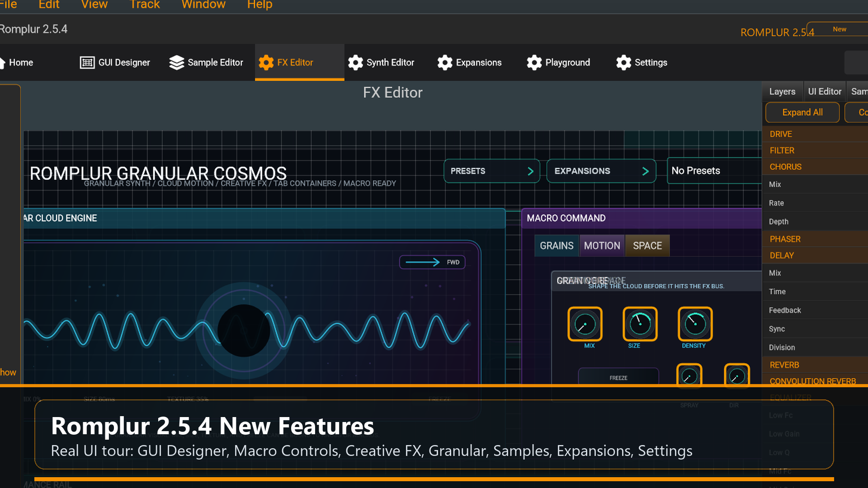The height and width of the screenshot is (488, 868).
Task: Click the Synth Editor gear icon
Action: pyautogui.click(x=355, y=62)
